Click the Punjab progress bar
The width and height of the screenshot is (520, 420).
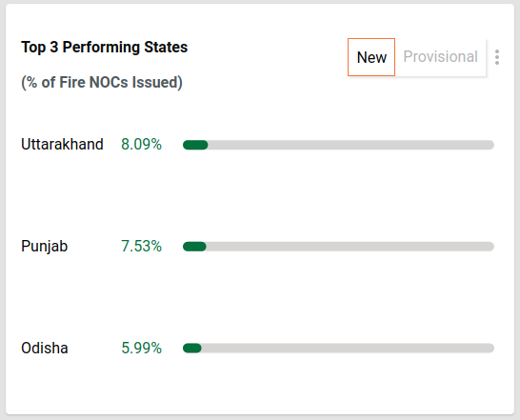[338, 247]
